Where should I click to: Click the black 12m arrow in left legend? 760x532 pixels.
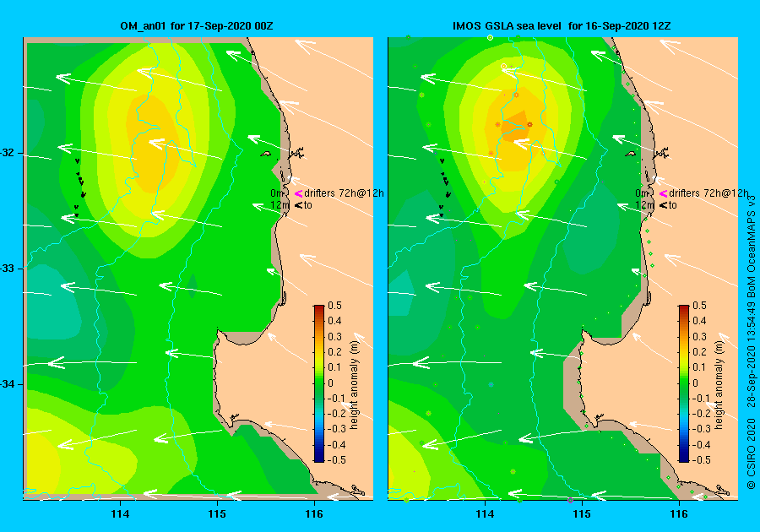pos(299,205)
